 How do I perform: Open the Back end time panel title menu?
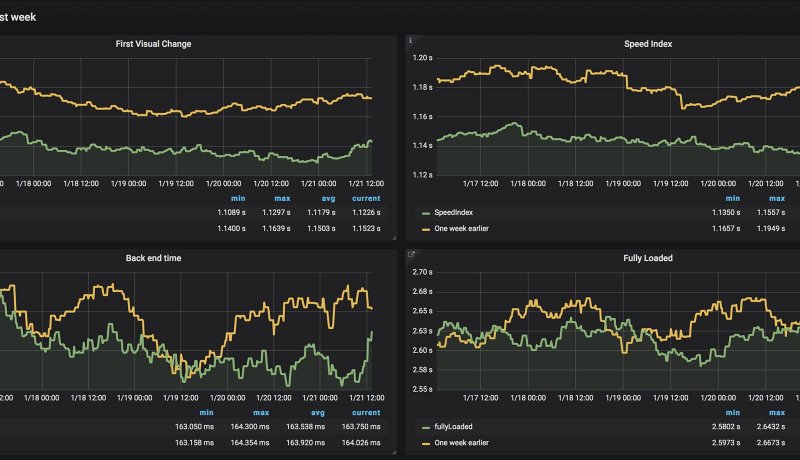click(153, 258)
